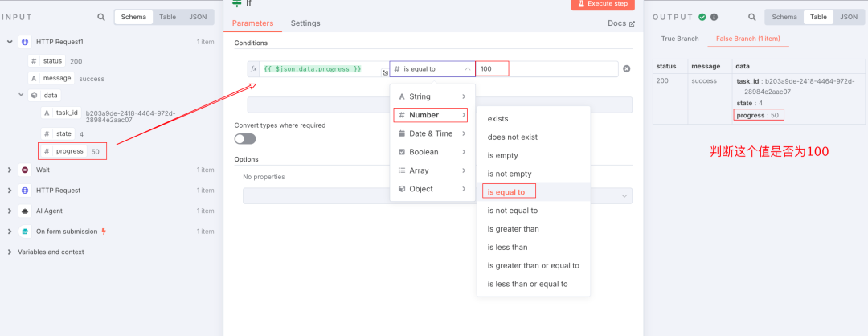868x336 pixels.
Task: Collapse the data object node
Action: [21, 95]
